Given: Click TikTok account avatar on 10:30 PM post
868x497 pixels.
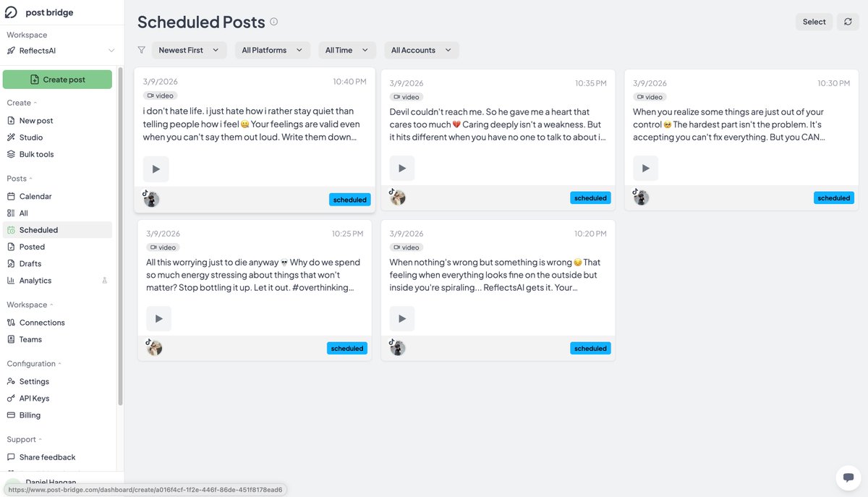Looking at the screenshot, I should [641, 197].
